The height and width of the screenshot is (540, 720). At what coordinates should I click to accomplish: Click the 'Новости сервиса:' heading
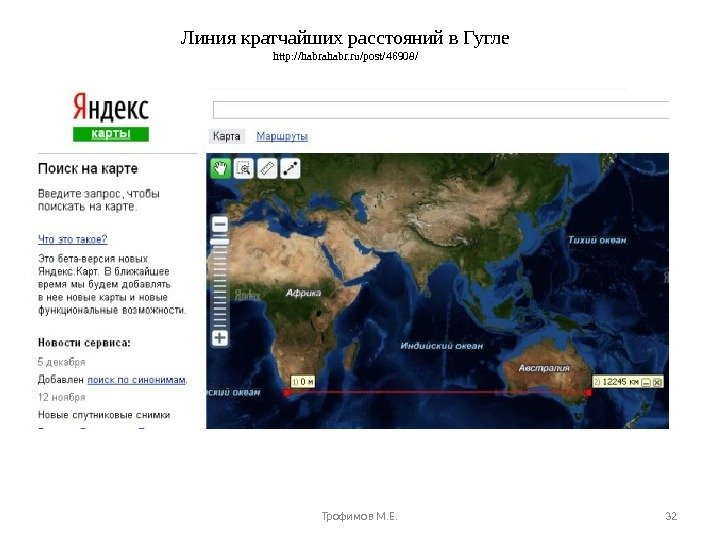[x=84, y=343]
